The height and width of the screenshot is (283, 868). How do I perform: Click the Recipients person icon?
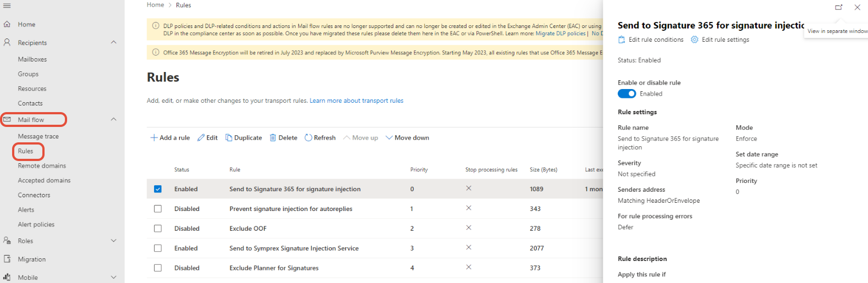pos(7,42)
